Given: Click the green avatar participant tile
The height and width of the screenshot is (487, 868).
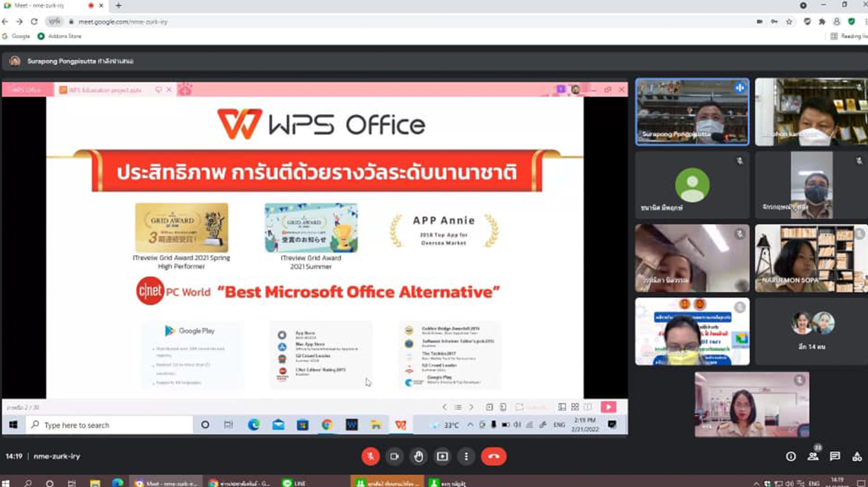Looking at the screenshot, I should pos(692,185).
